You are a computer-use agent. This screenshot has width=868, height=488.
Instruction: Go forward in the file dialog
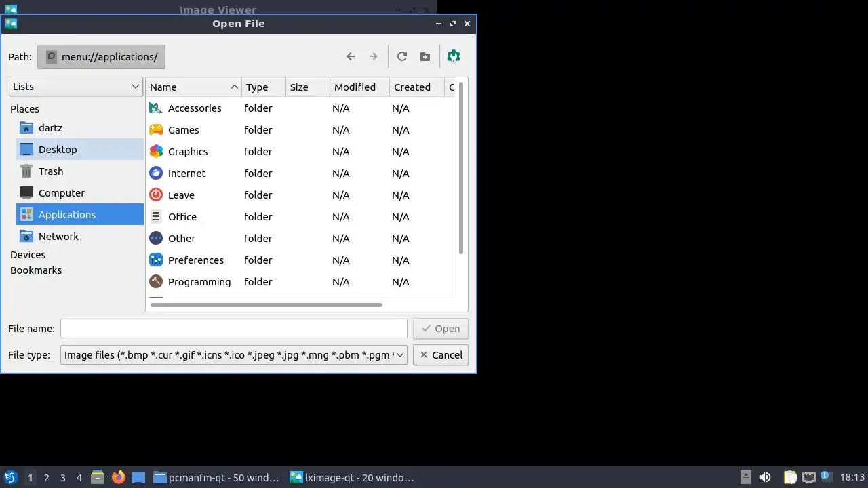(x=373, y=56)
